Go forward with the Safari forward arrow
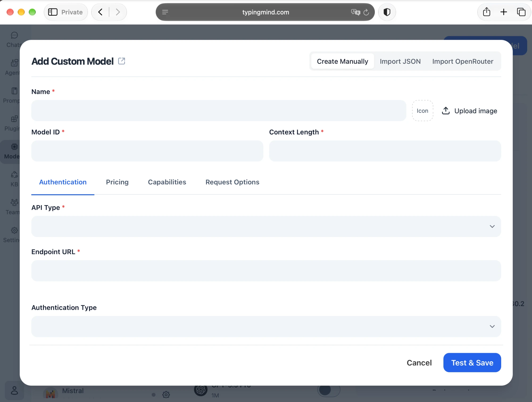 tap(118, 12)
